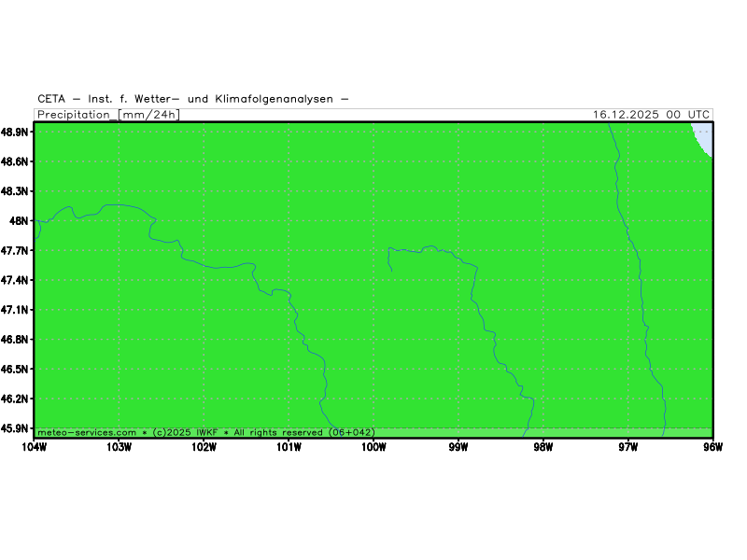
Task: Click the 48.9N latitude label
Action: [16, 133]
